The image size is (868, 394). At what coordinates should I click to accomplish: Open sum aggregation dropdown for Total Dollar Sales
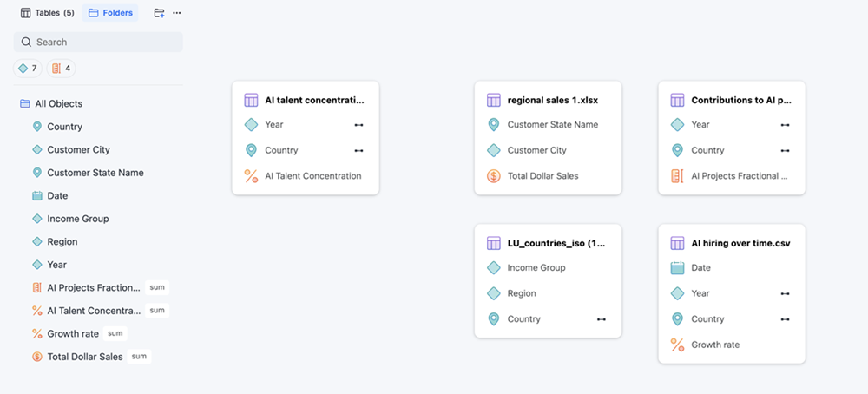pyautogui.click(x=139, y=357)
